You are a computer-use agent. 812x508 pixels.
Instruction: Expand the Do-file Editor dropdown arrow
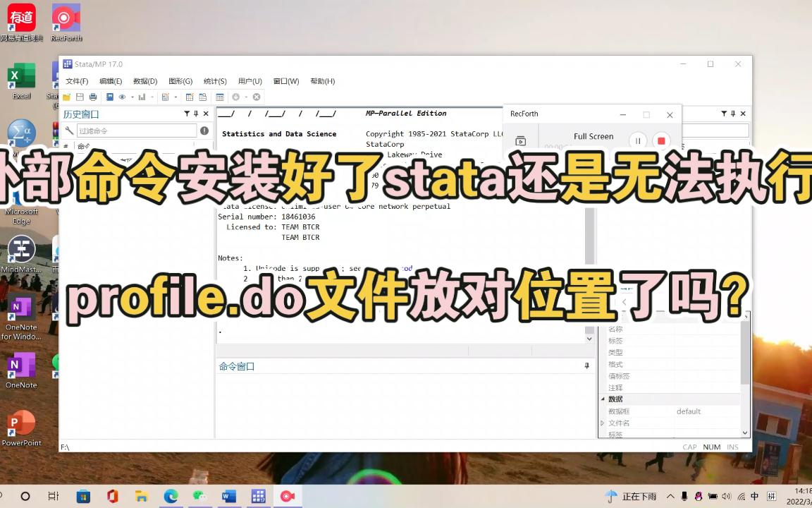[x=176, y=97]
